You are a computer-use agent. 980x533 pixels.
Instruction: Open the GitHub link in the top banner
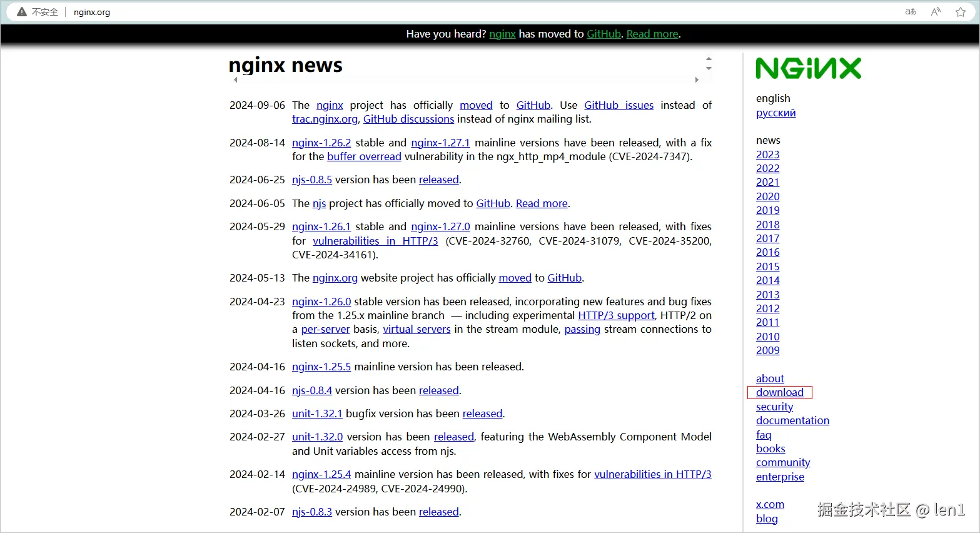(604, 34)
